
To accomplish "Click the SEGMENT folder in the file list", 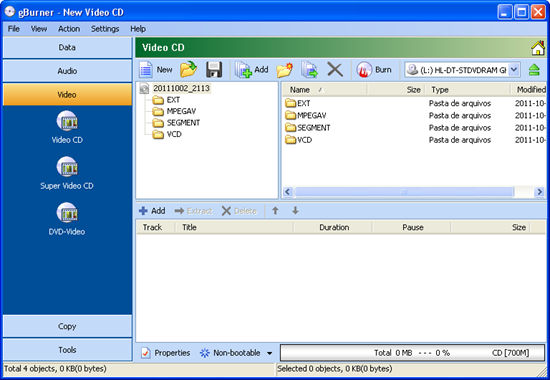I will tap(308, 128).
